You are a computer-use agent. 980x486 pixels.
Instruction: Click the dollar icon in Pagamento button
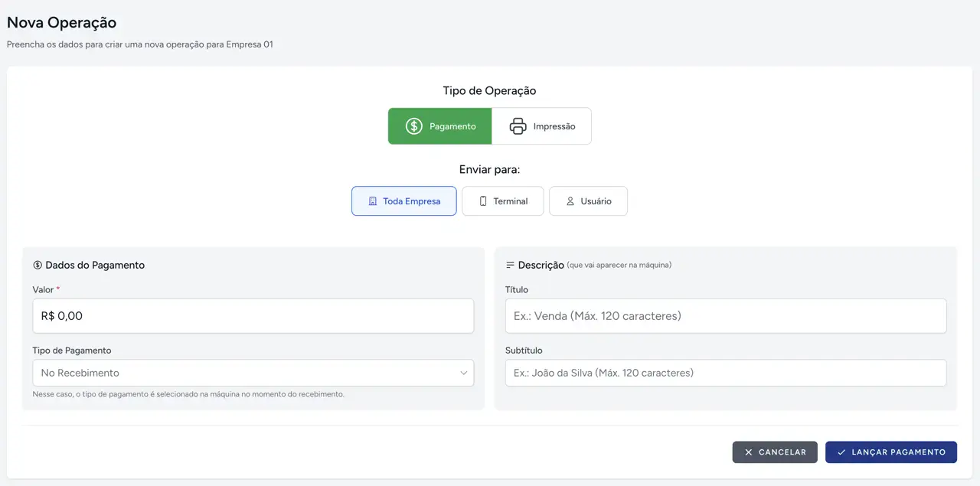(413, 126)
